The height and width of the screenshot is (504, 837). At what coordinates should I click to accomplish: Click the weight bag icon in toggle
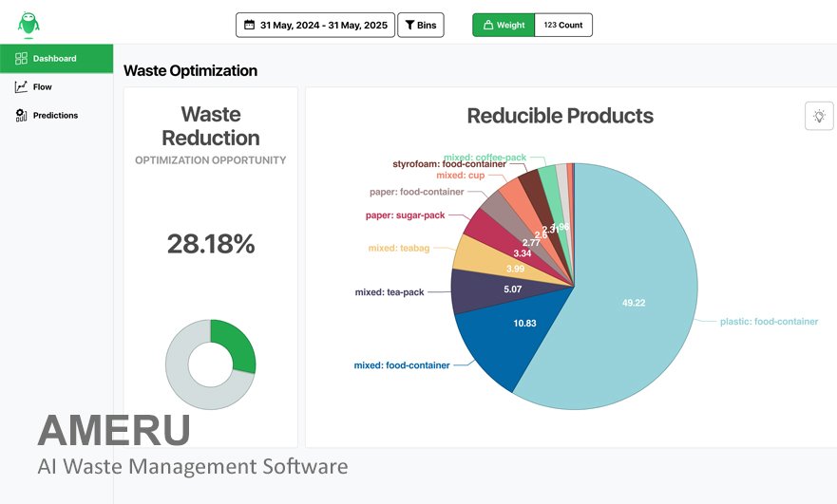pos(487,26)
